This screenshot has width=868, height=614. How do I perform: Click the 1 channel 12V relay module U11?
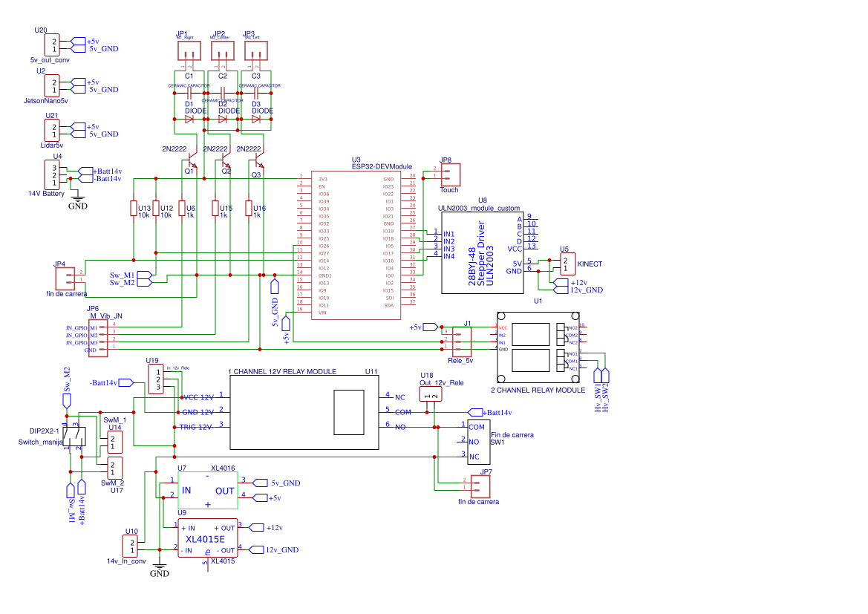[306, 412]
